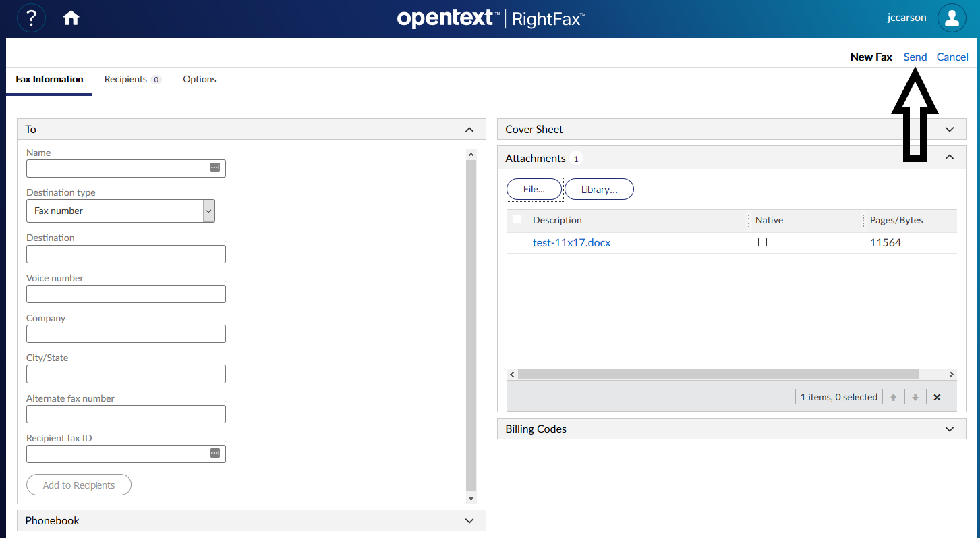
Task: Click the Recipient fax ID field
Action: (x=126, y=454)
